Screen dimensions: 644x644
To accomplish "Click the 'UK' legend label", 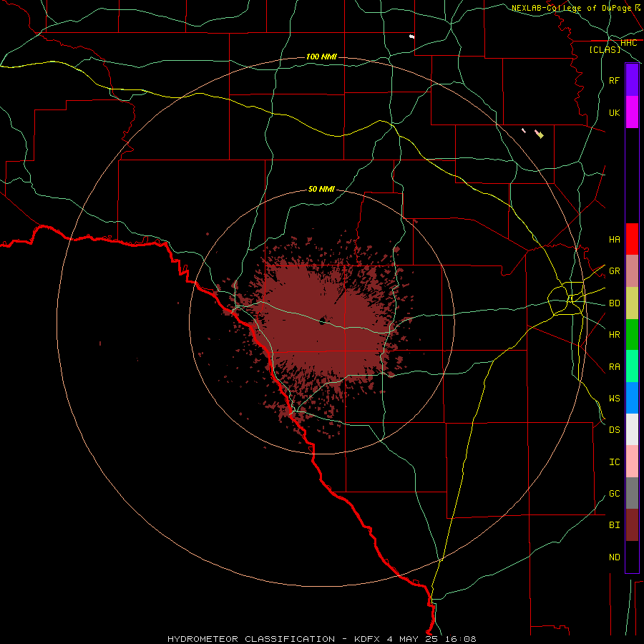I will coord(614,112).
